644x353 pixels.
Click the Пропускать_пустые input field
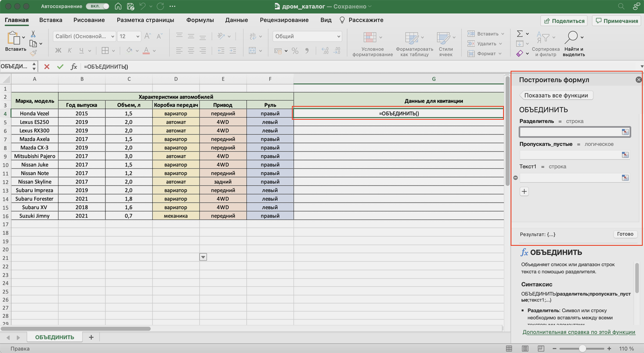tap(570, 155)
